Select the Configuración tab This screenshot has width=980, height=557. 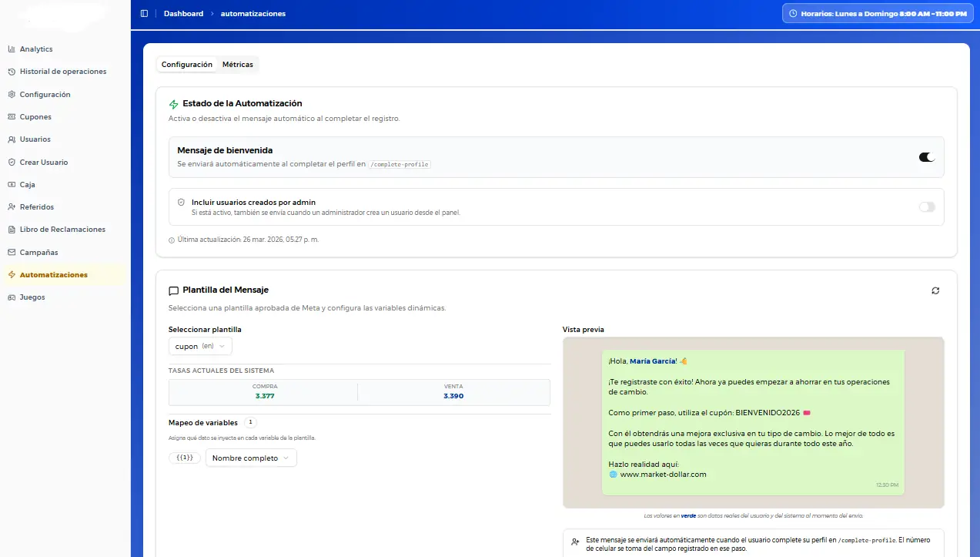pos(187,65)
